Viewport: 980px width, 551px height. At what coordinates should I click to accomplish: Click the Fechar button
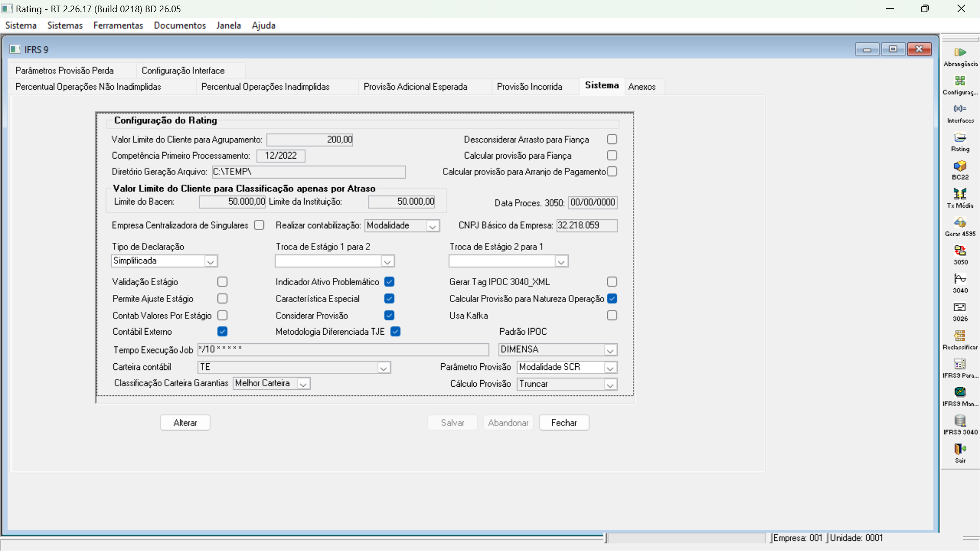(563, 422)
